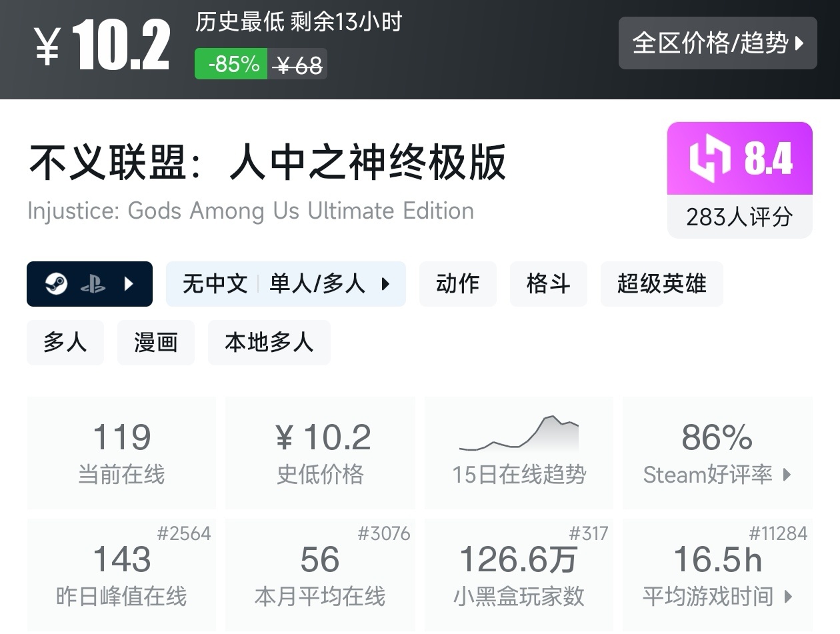Select the 漫画 tag
Viewport: 840px width, 634px height.
[x=156, y=343]
